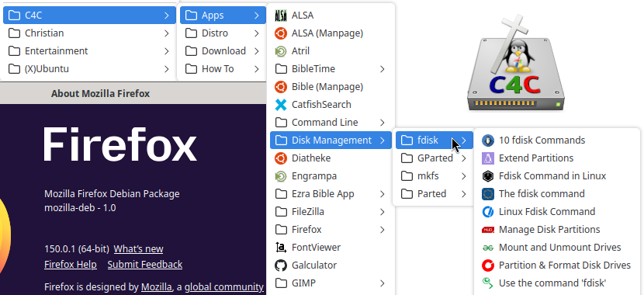Click the Diatheke Ubuntu icon

(281, 158)
